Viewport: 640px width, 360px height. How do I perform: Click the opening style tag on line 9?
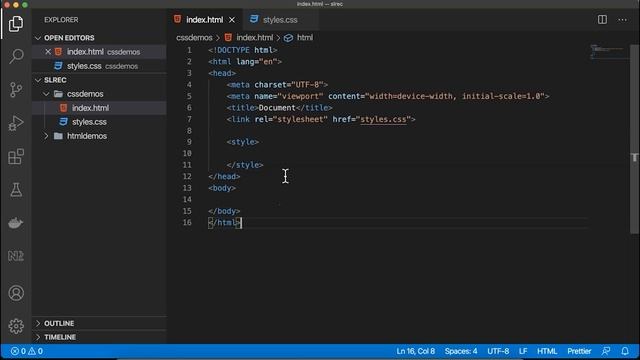pyautogui.click(x=242, y=142)
